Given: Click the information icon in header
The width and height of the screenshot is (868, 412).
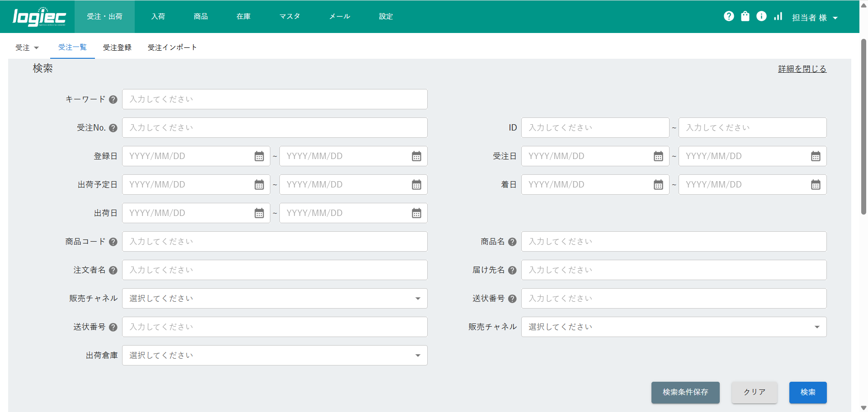Looking at the screenshot, I should pyautogui.click(x=761, y=16).
